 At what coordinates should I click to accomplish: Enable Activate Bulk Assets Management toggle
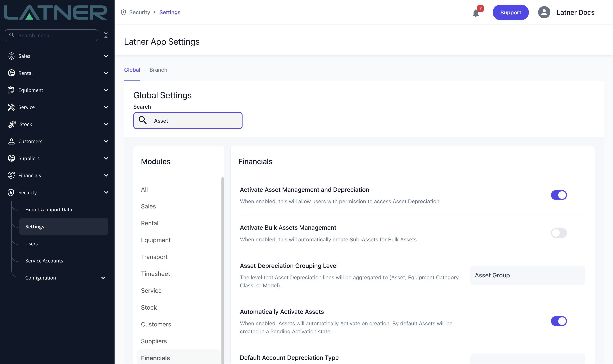[559, 233]
